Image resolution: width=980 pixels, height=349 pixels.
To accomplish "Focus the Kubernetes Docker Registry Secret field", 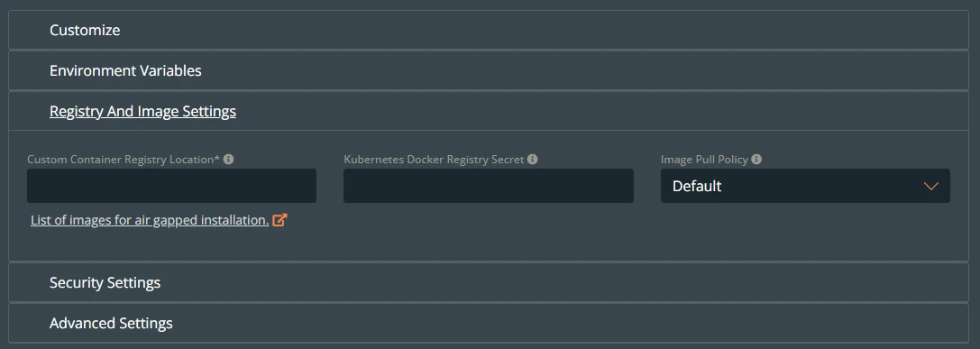I will click(x=488, y=186).
